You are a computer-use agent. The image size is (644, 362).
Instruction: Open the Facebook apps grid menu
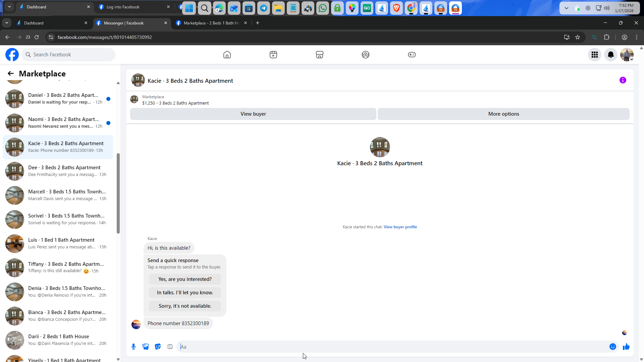[594, 55]
